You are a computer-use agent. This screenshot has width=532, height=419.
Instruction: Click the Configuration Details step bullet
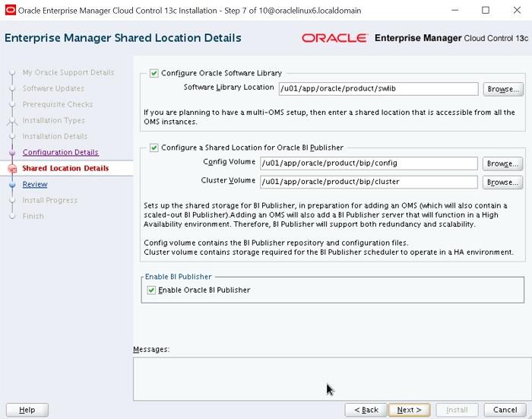(12, 152)
